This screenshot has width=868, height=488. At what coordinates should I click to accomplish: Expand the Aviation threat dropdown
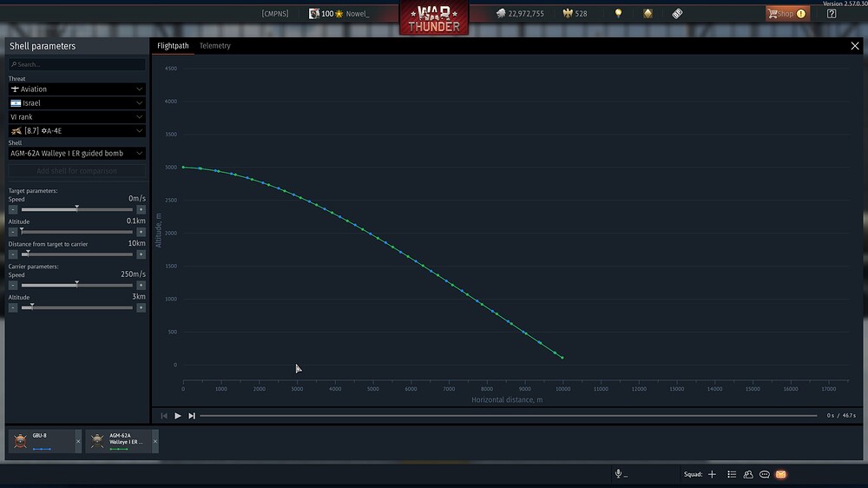coord(77,89)
